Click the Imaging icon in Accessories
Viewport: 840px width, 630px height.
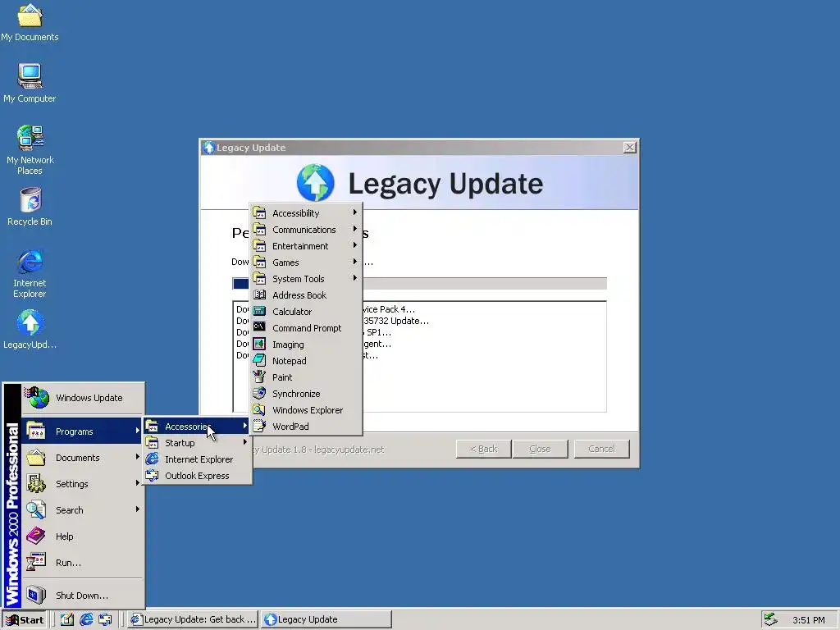point(259,344)
